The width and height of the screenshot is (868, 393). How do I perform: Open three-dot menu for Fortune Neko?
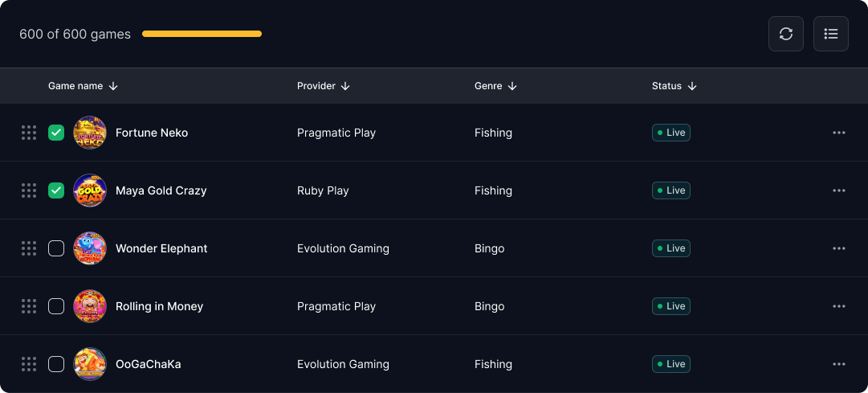[839, 133]
